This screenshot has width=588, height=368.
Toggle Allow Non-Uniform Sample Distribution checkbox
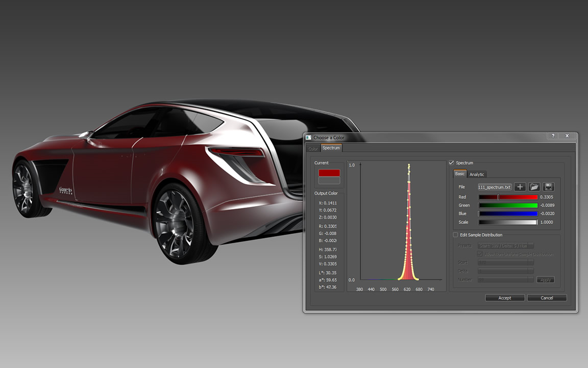480,254
